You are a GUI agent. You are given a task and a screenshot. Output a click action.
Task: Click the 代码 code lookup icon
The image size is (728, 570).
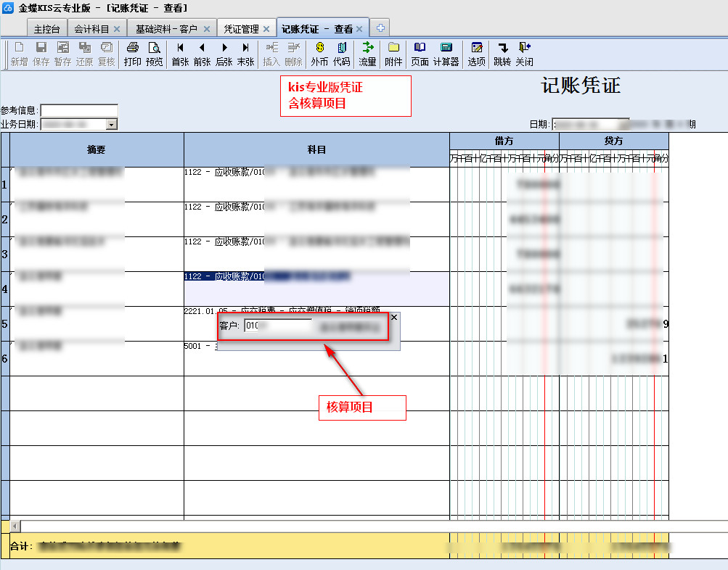[x=341, y=54]
